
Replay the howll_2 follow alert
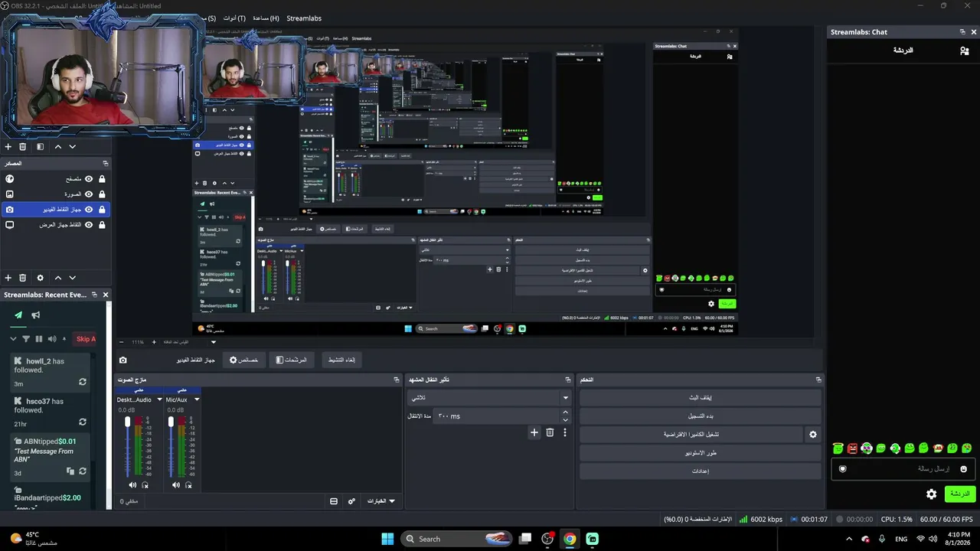(83, 381)
